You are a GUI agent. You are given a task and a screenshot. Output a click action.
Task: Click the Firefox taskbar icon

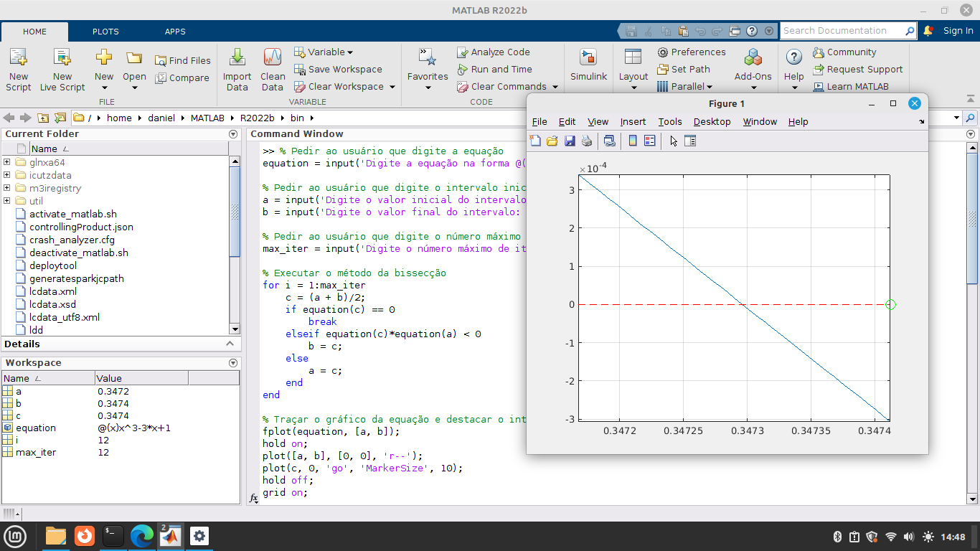pos(85,536)
